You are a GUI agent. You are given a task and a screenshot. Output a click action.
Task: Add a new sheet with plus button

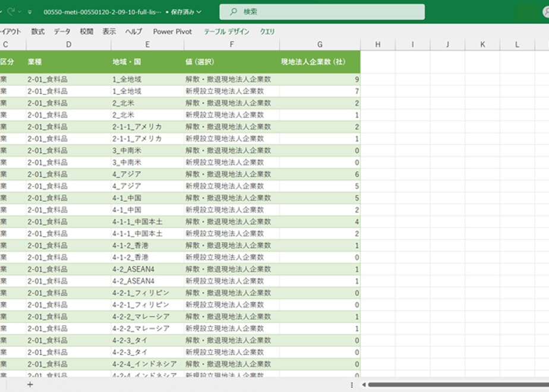pos(30,385)
